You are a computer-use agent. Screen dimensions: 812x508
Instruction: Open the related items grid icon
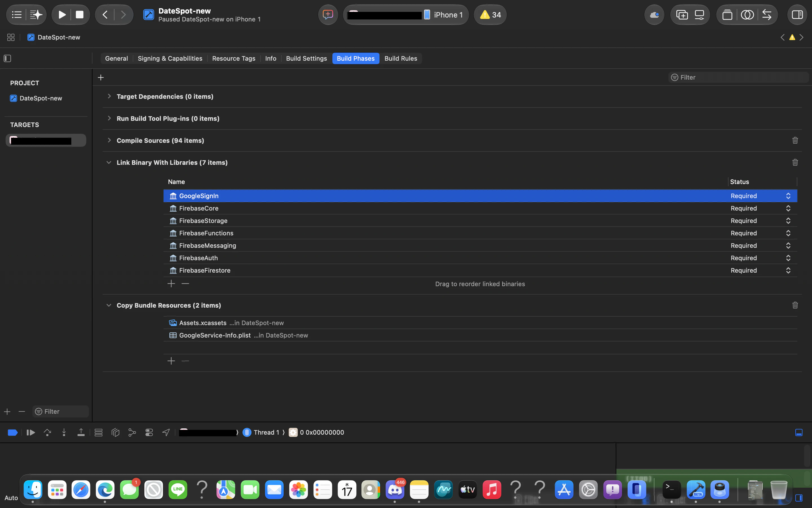(x=11, y=37)
